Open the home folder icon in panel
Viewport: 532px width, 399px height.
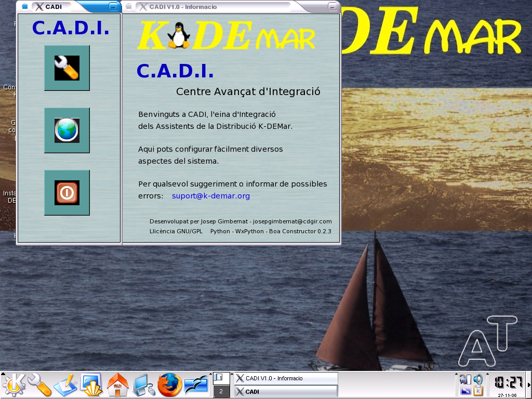pyautogui.click(x=118, y=385)
